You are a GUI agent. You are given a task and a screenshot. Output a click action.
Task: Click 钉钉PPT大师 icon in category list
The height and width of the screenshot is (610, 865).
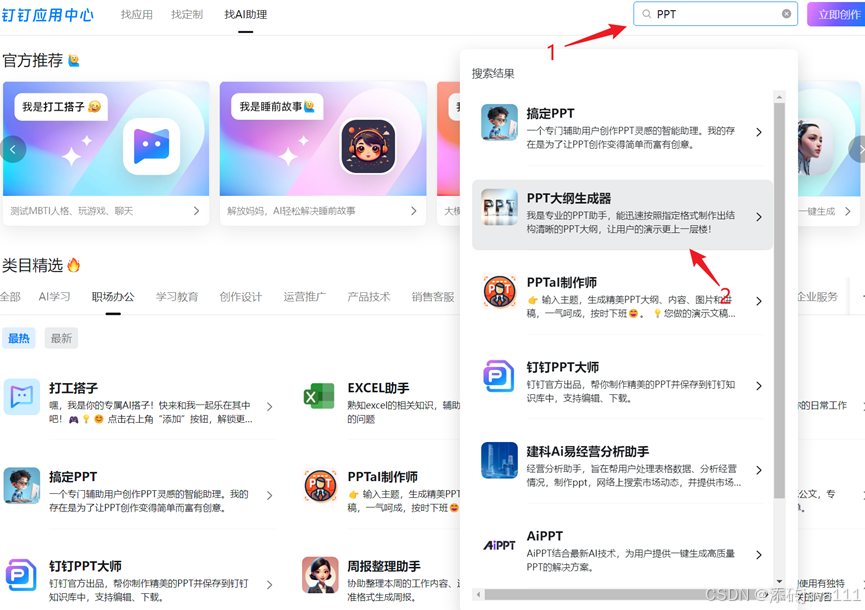click(x=22, y=575)
